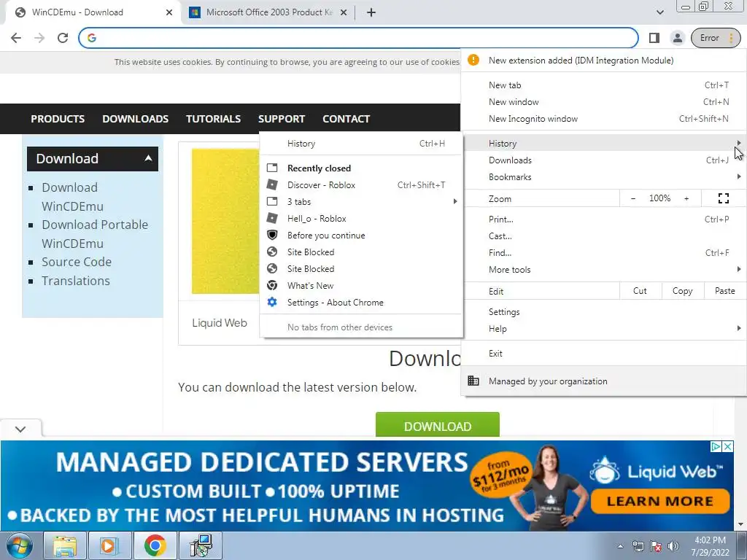The height and width of the screenshot is (560, 747).
Task: Open a New Incognito window
Action: click(603, 119)
